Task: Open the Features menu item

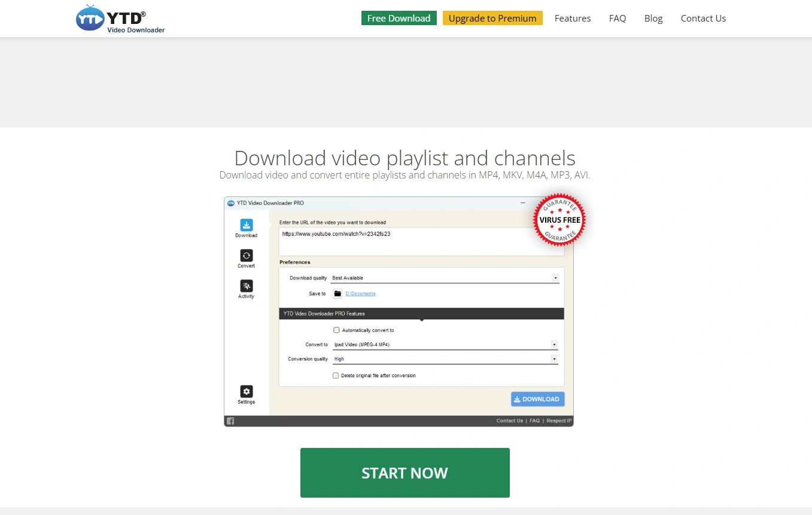Action: coord(573,19)
